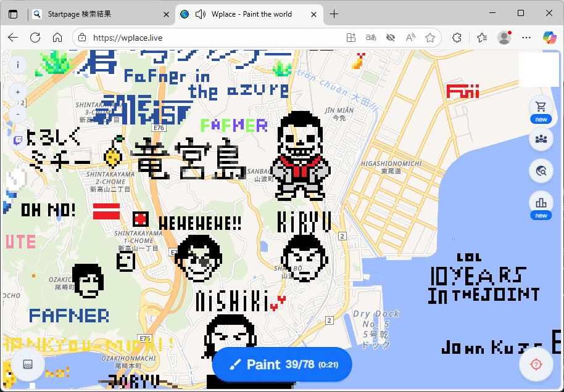Switch to the Startpage search results tab
This screenshot has height=392, width=564.
(99, 14)
